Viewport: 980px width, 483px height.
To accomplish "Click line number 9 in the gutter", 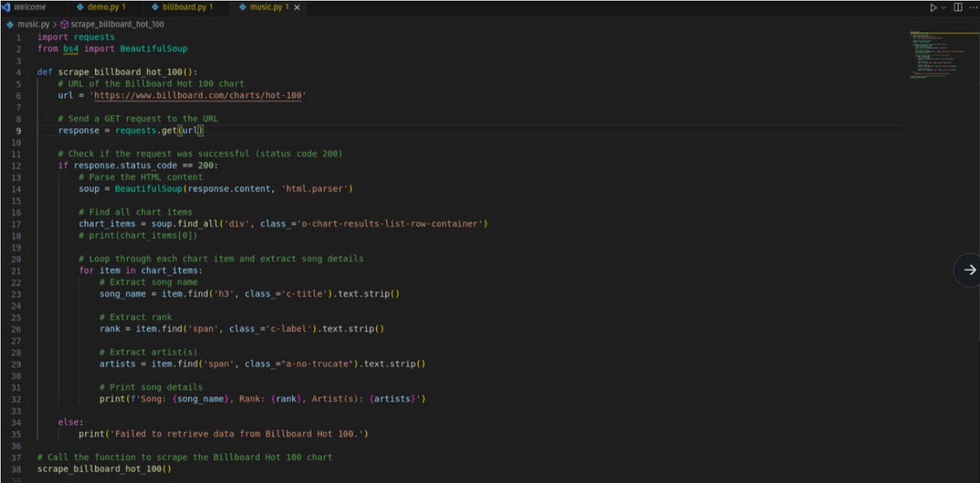I will [x=18, y=131].
